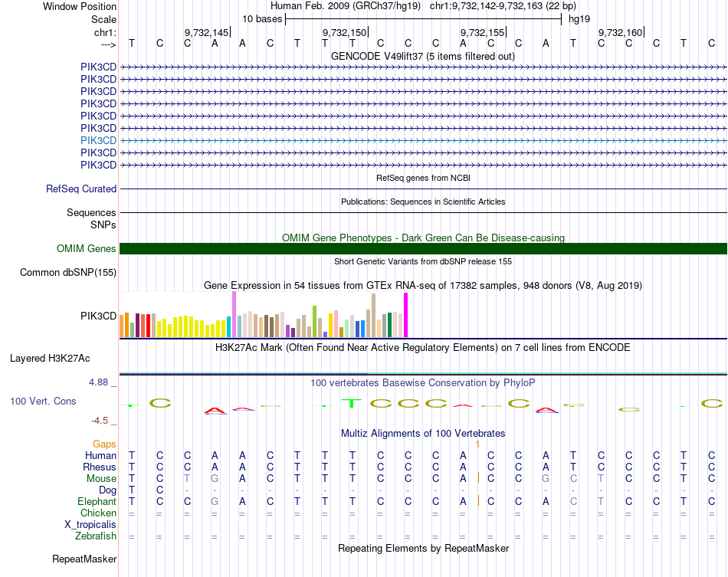Click the Elephant alignment row label
This screenshot has height=577, width=728.
click(x=97, y=502)
